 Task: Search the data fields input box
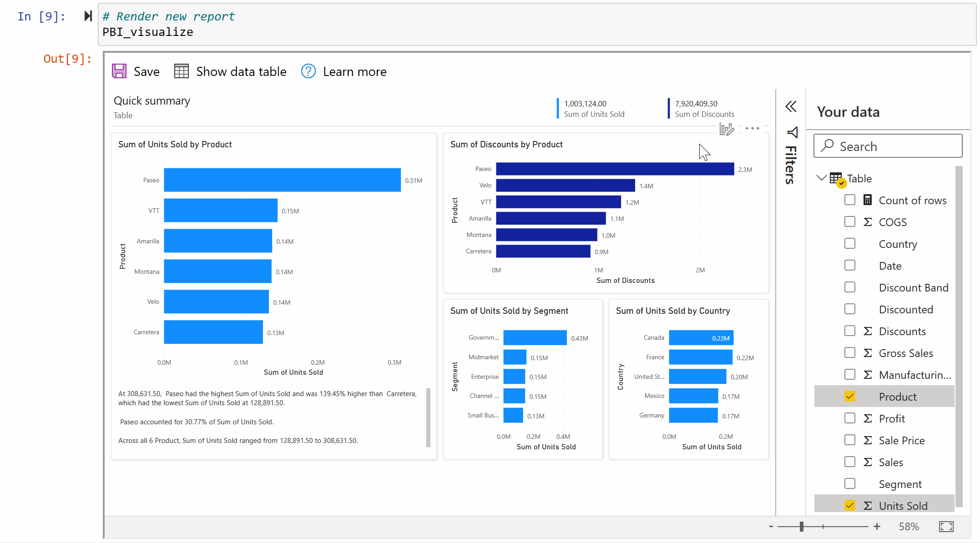(888, 146)
